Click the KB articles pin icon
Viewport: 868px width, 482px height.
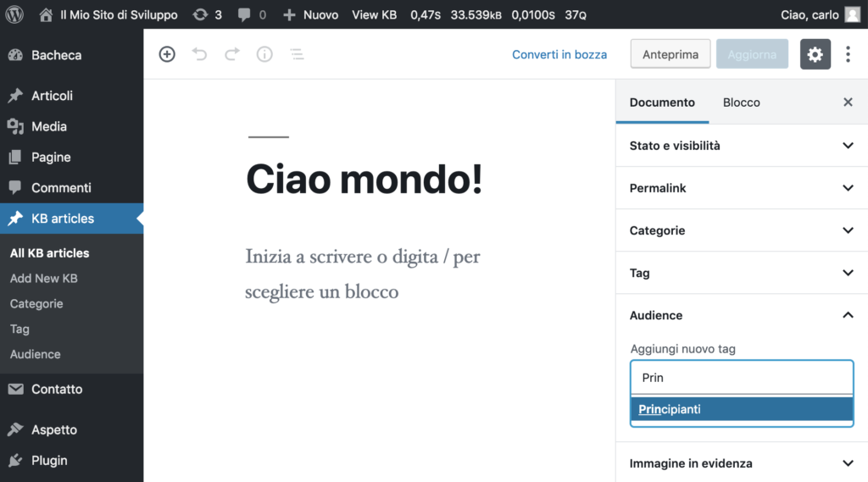[x=15, y=218]
